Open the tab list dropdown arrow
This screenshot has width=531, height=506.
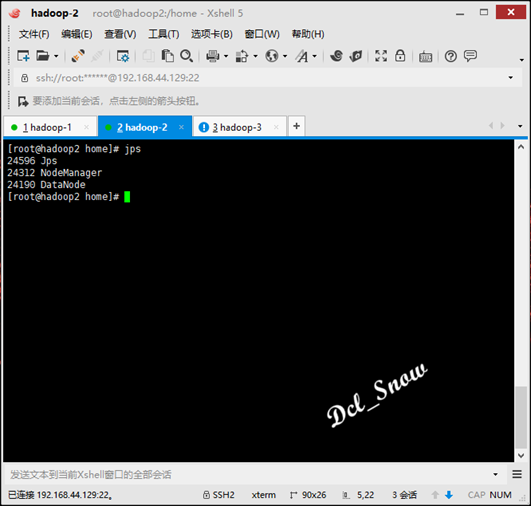(x=520, y=126)
